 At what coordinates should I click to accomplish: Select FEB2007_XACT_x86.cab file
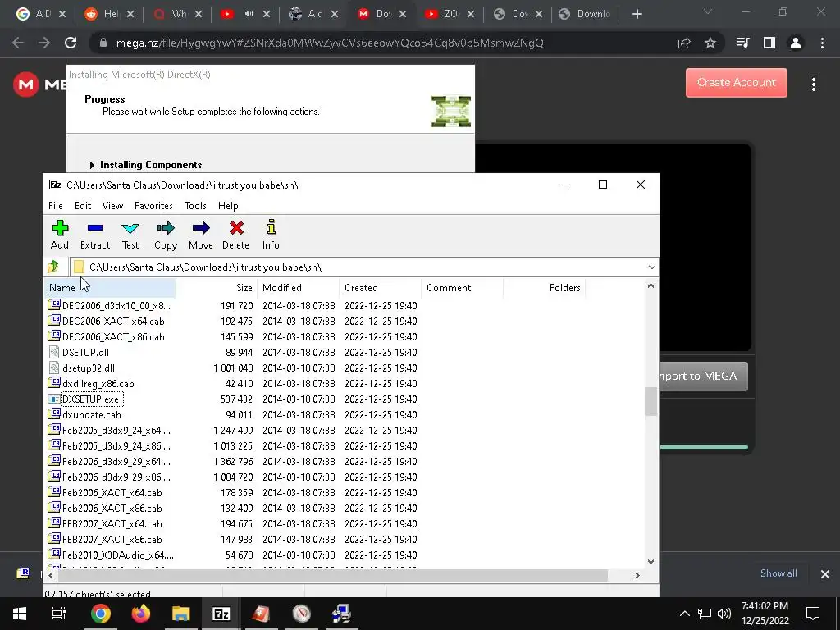point(112,540)
